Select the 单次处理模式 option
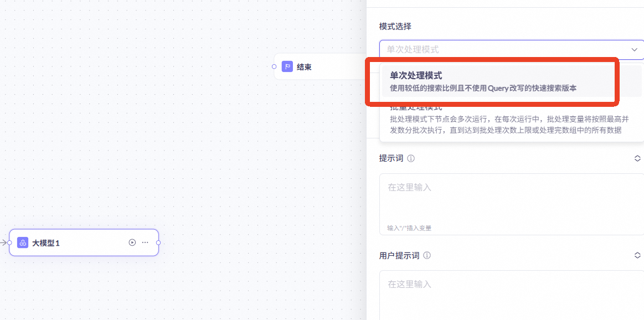 (x=512, y=81)
